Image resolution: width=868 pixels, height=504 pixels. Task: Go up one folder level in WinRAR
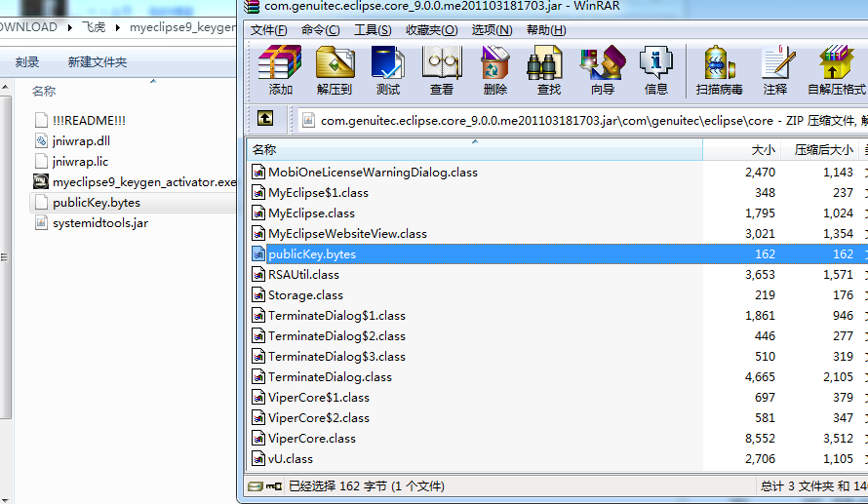click(x=265, y=118)
